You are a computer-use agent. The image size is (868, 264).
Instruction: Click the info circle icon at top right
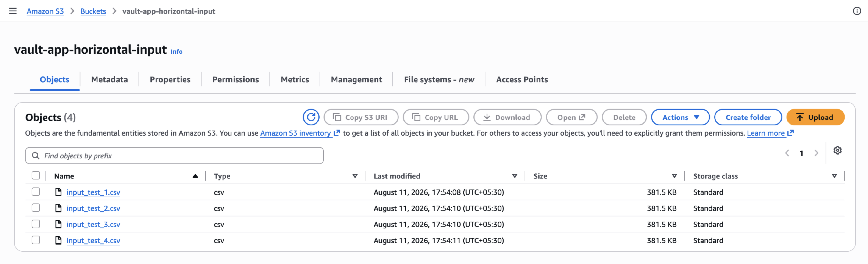click(x=857, y=11)
